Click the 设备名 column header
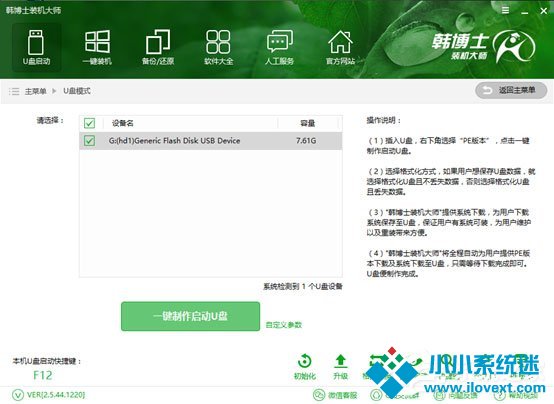The width and height of the screenshot is (554, 404). [122, 123]
